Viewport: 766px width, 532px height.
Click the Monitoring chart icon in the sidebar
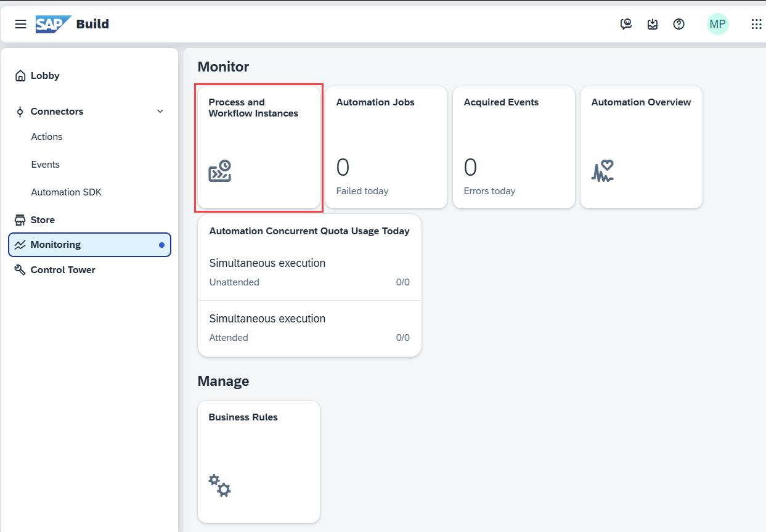click(20, 245)
